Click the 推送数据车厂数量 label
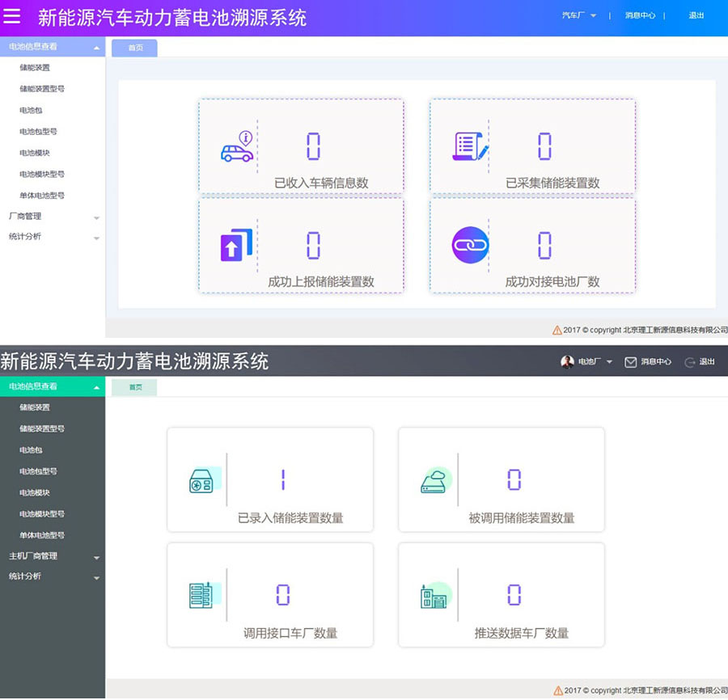The height and width of the screenshot is (700, 728). click(x=522, y=633)
